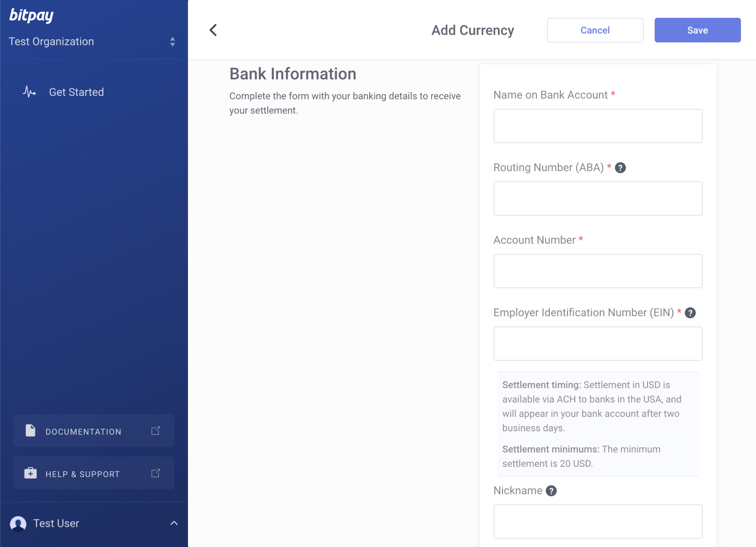Show Employer Identification Number help tooltip
This screenshot has height=547, width=756.
tap(690, 313)
